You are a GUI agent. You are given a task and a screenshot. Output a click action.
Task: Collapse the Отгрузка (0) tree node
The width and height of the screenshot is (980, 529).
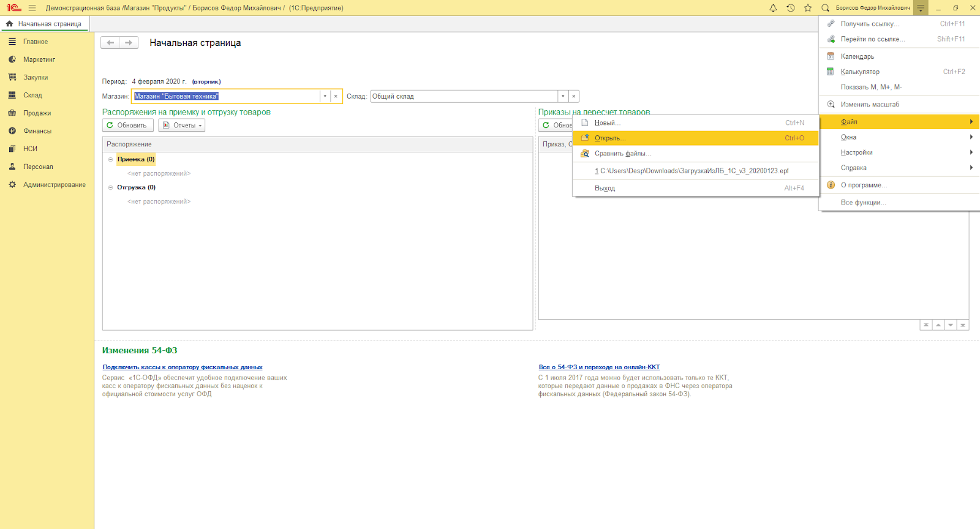(x=111, y=187)
